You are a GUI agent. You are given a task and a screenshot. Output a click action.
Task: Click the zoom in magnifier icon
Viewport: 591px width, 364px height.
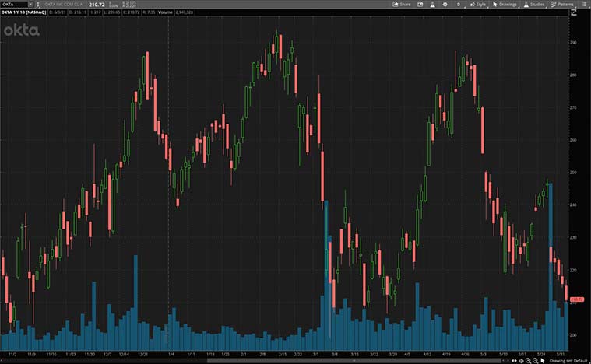click(x=528, y=361)
